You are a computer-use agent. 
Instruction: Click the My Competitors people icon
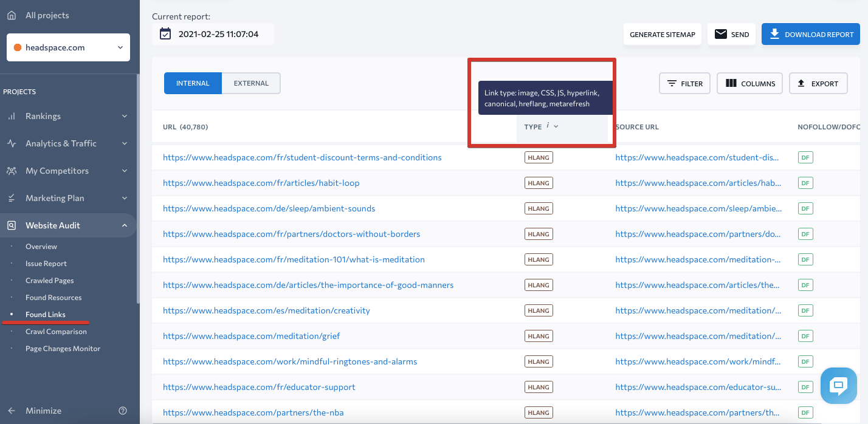click(x=12, y=171)
